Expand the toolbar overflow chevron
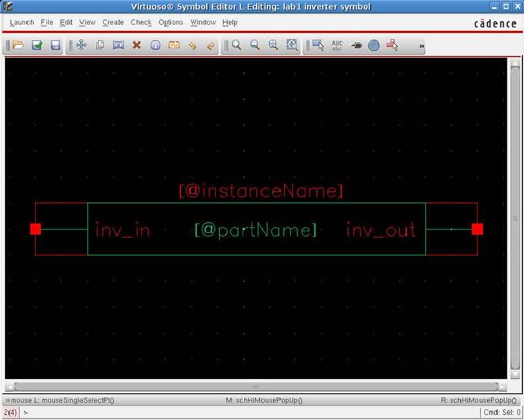The image size is (524, 420). pyautogui.click(x=422, y=46)
